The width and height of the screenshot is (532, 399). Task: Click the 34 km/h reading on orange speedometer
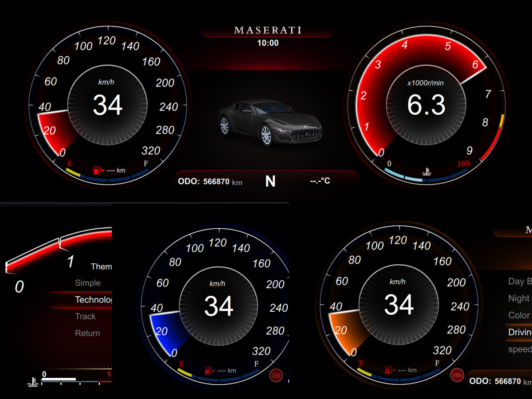tap(399, 305)
